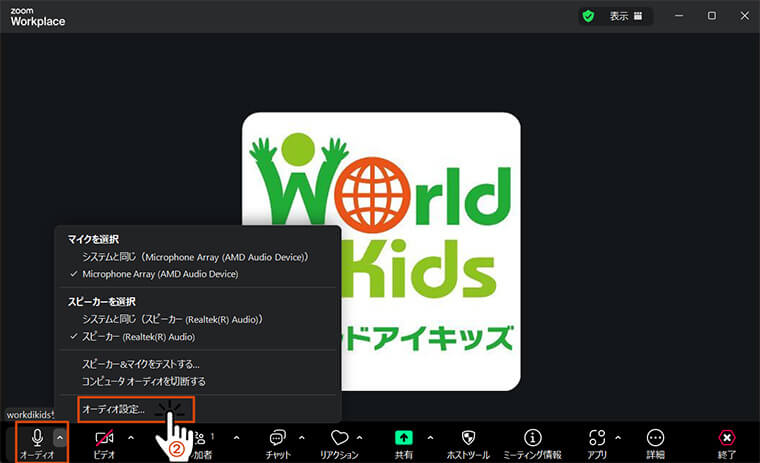Expand audio options caret next to microphone

(60, 437)
